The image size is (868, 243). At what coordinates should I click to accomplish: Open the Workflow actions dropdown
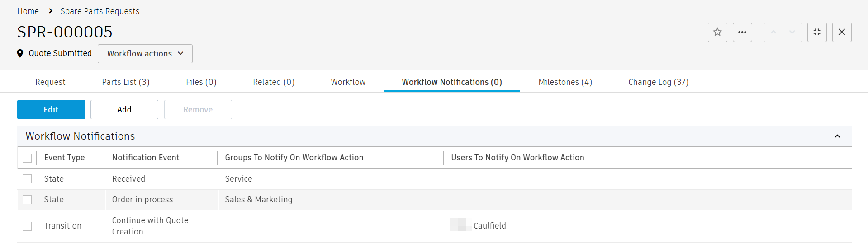tap(145, 54)
